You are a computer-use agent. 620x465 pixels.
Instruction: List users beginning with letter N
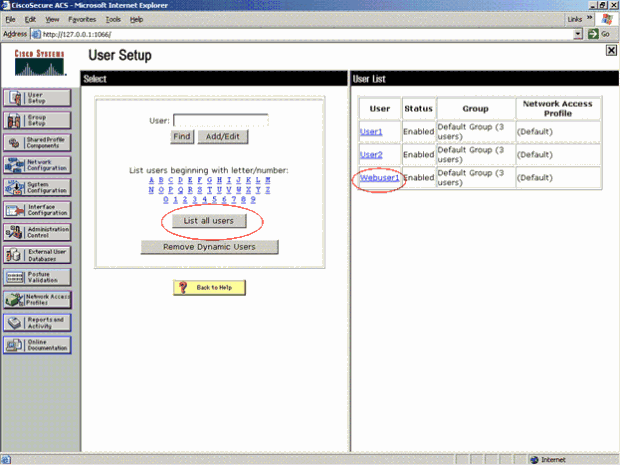(151, 190)
